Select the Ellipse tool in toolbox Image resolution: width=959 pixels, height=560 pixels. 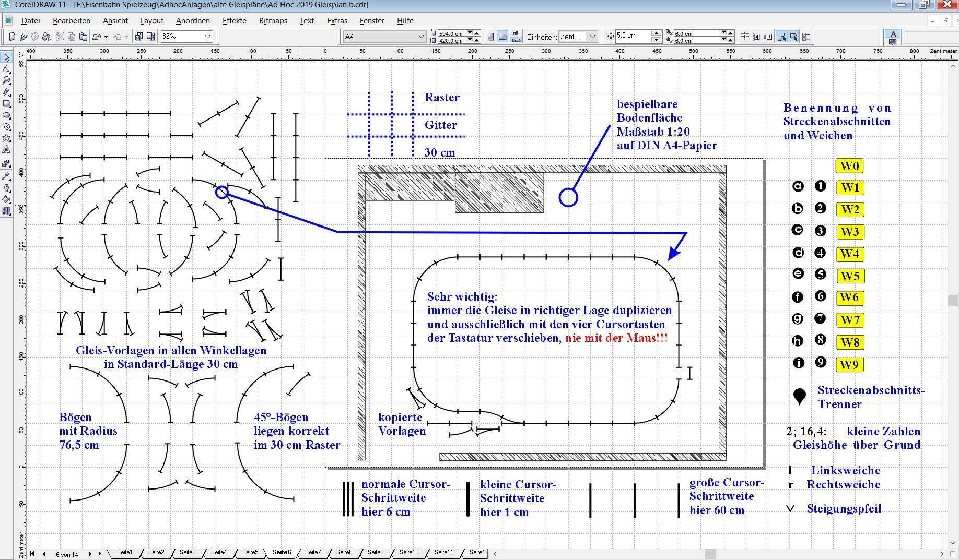click(x=7, y=115)
